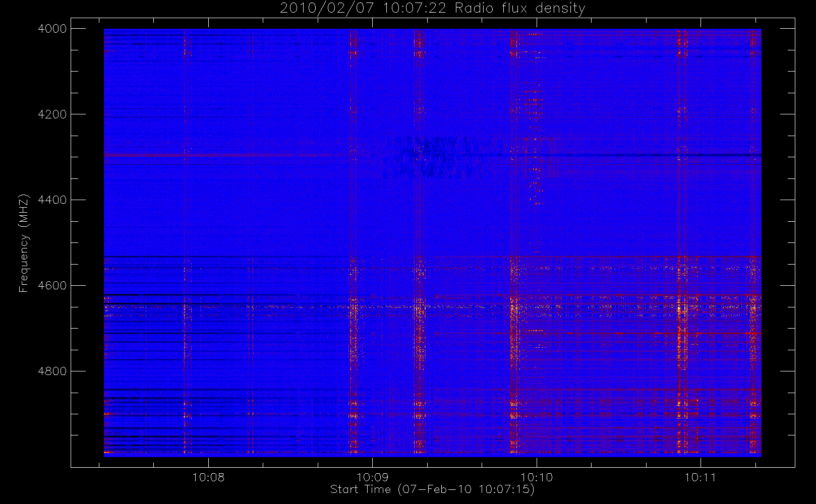Click the 4600 frequency tick label
Image resolution: width=816 pixels, height=504 pixels.
click(x=52, y=286)
